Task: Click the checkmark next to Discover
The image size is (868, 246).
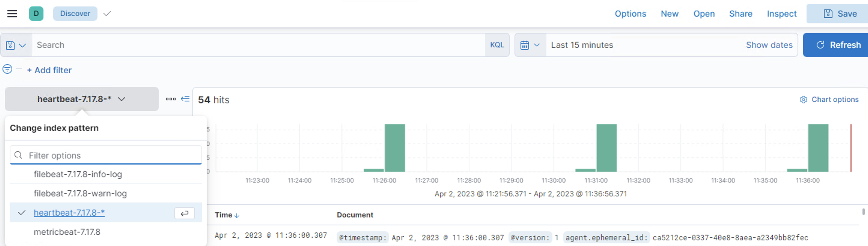Action: pyautogui.click(x=107, y=14)
